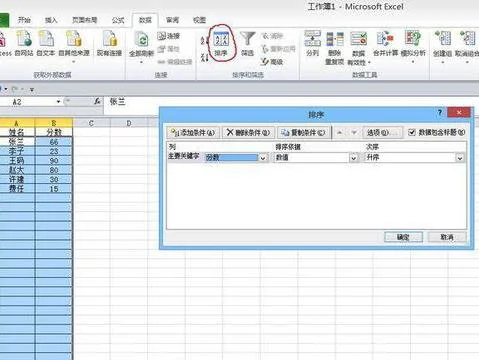Click 删除条件 (Delete Level) in Sort dialog
The height and width of the screenshot is (360, 479).
(248, 133)
